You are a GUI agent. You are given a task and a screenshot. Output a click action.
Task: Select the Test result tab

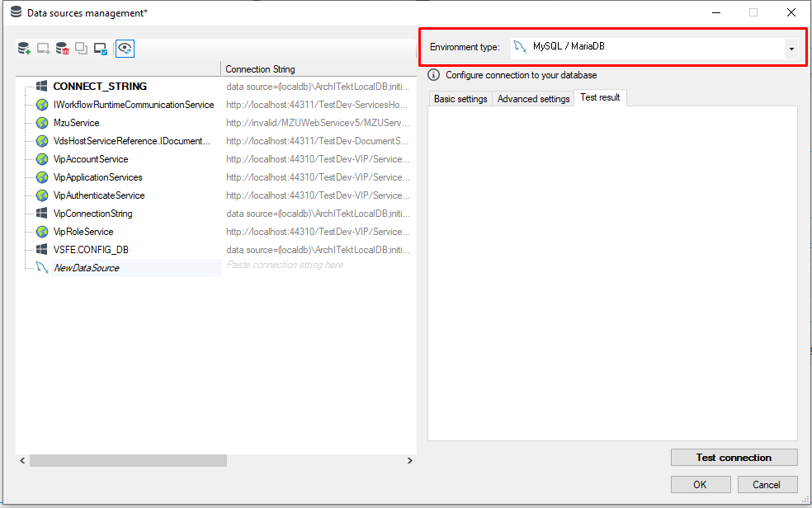(x=600, y=97)
